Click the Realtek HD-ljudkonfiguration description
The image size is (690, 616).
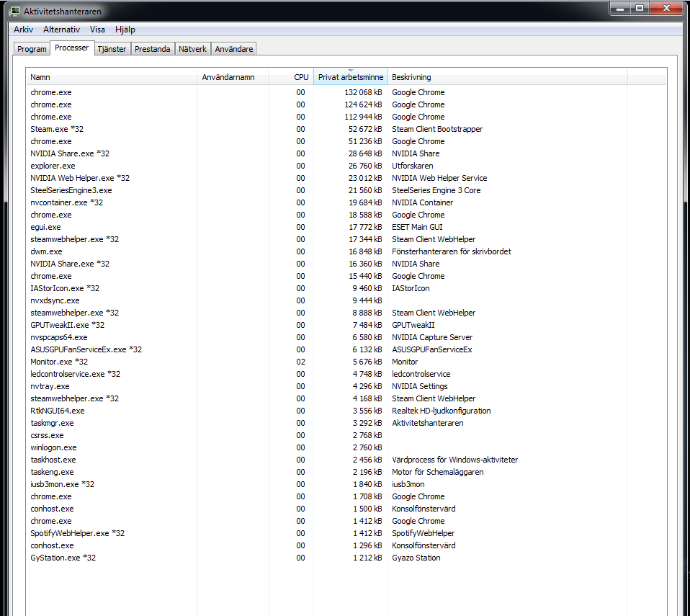click(x=442, y=411)
